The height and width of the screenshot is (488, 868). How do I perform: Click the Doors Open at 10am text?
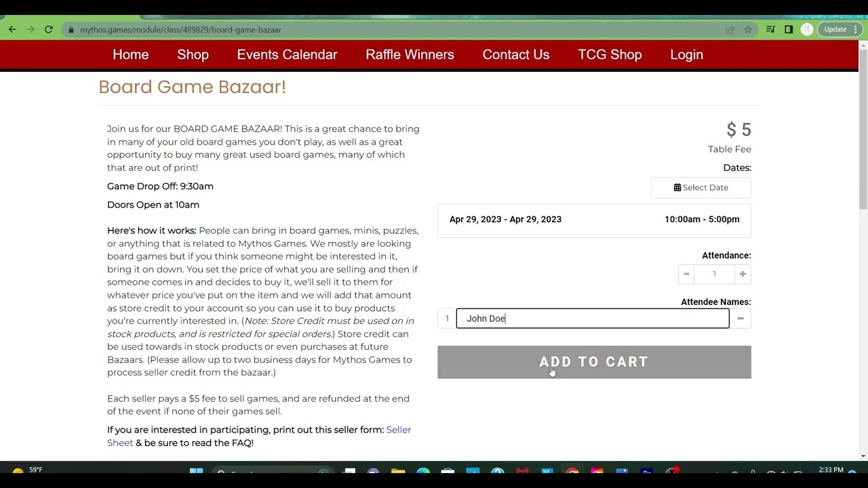click(153, 205)
